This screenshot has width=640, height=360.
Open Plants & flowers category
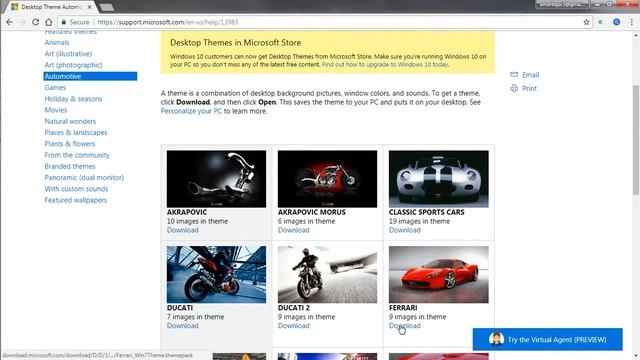tap(70, 144)
